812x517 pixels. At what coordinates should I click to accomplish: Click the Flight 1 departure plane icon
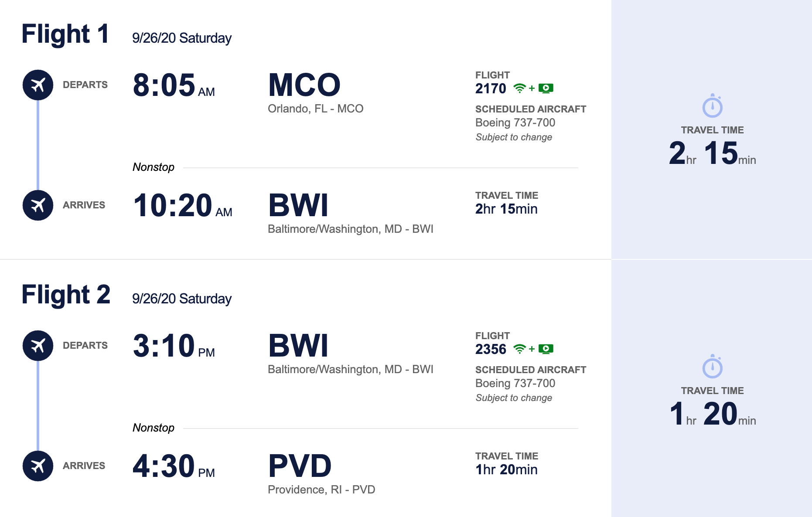38,85
